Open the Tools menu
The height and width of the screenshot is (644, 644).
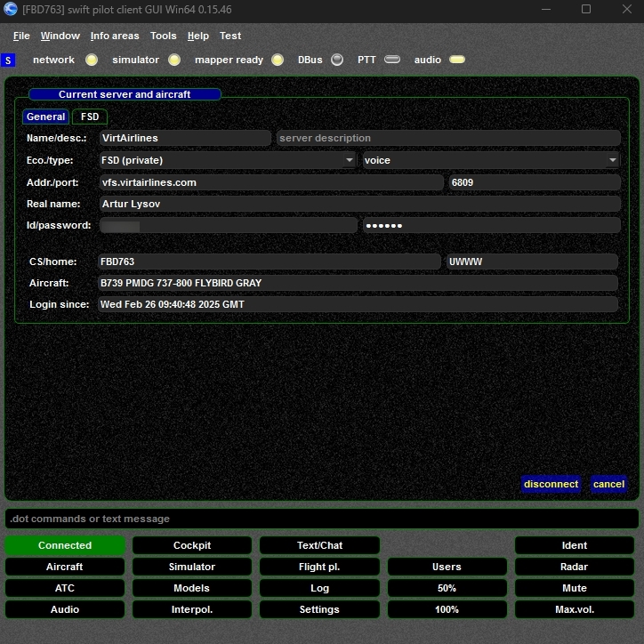point(164,36)
